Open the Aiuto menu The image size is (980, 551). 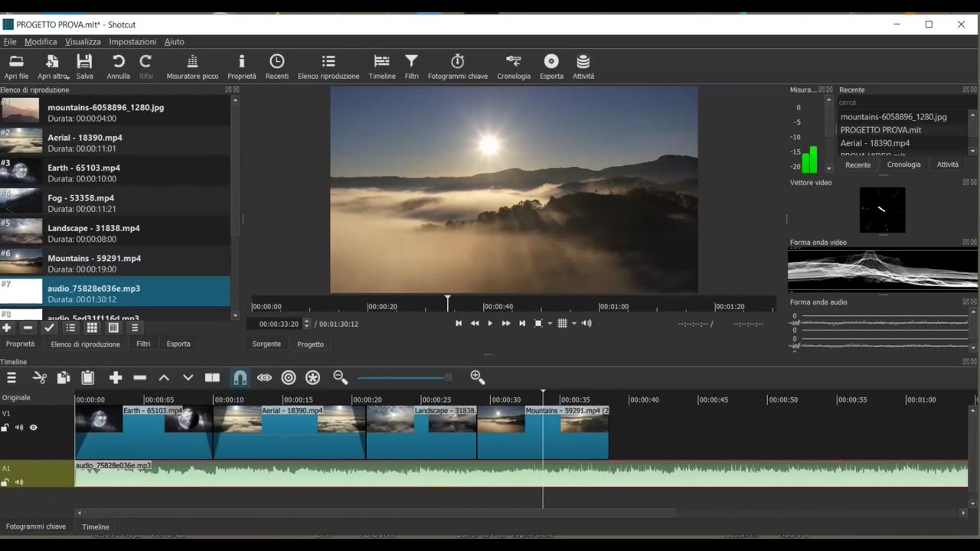(x=175, y=41)
